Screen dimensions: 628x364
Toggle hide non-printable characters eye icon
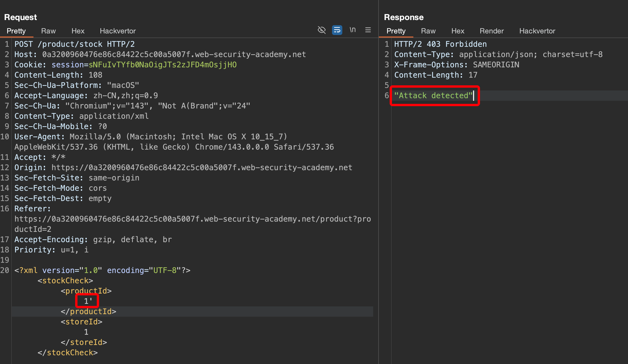point(321,30)
